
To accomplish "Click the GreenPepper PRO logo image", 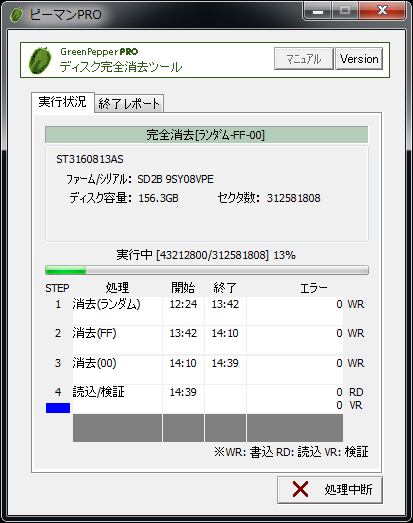I will click(40, 60).
